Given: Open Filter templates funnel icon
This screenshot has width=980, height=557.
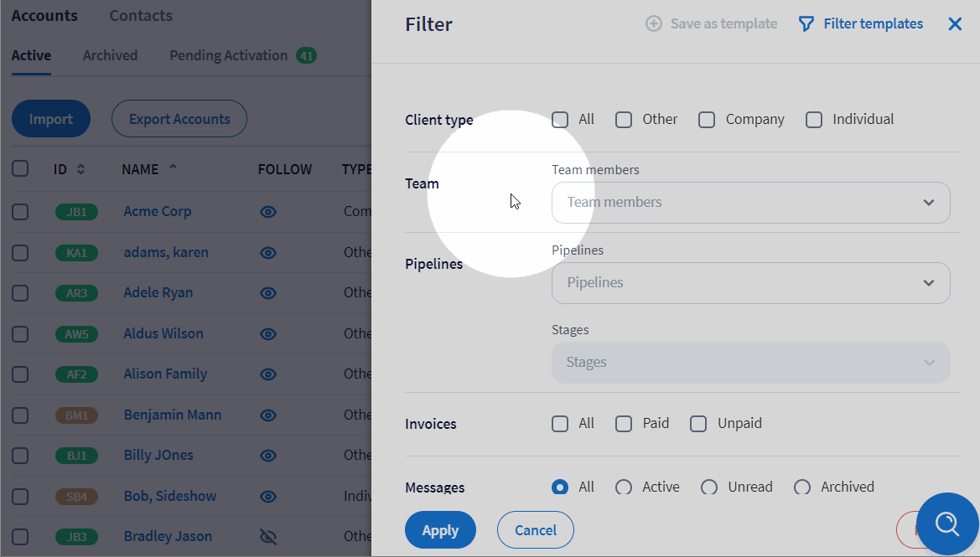Looking at the screenshot, I should pyautogui.click(x=806, y=24).
